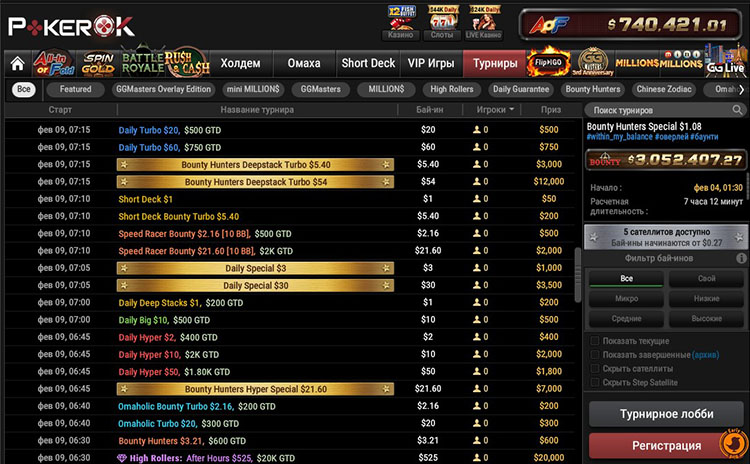The image size is (750, 464).
Task: Click the PokerOK logo
Action: [71, 27]
